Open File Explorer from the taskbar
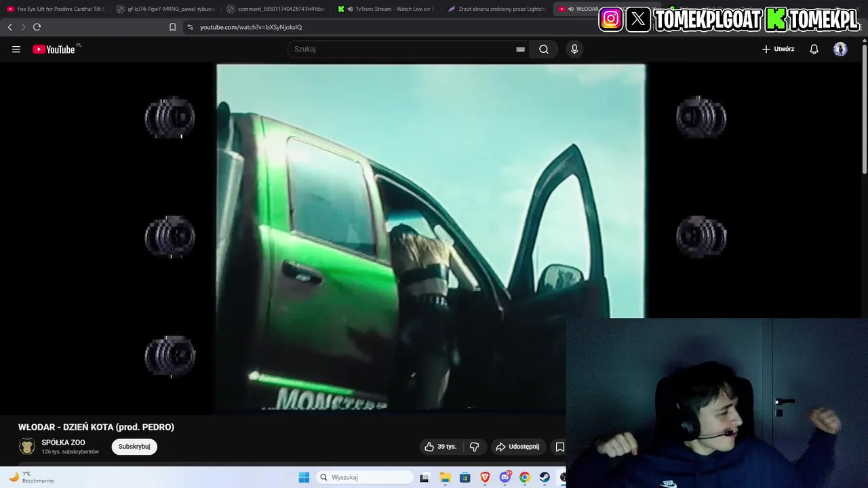Screen dimensions: 868x488 click(x=445, y=477)
